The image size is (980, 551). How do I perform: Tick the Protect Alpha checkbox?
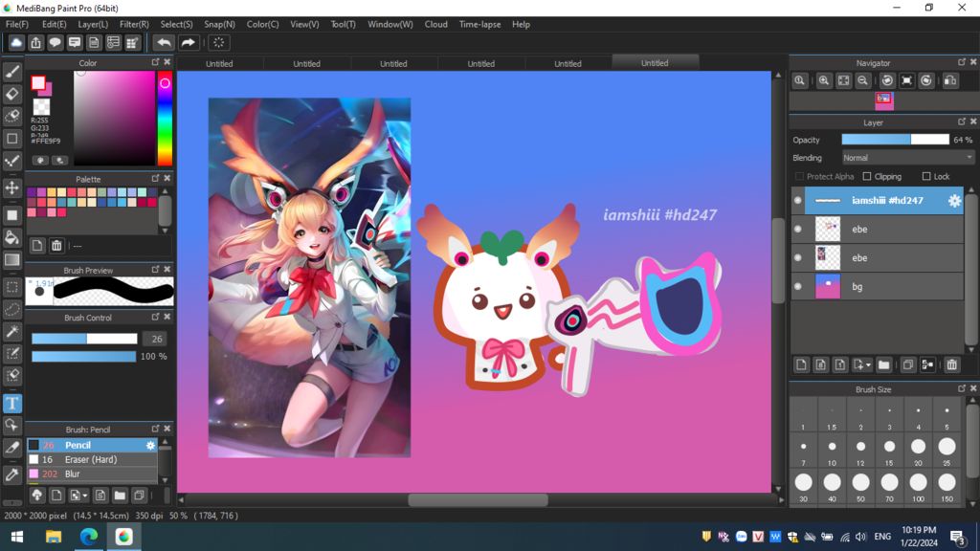tap(799, 177)
